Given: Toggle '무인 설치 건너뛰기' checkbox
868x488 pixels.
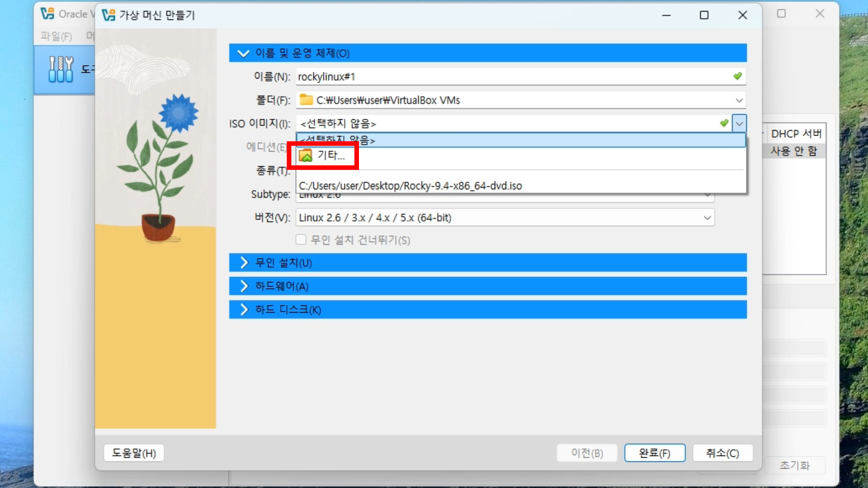Looking at the screenshot, I should point(301,239).
